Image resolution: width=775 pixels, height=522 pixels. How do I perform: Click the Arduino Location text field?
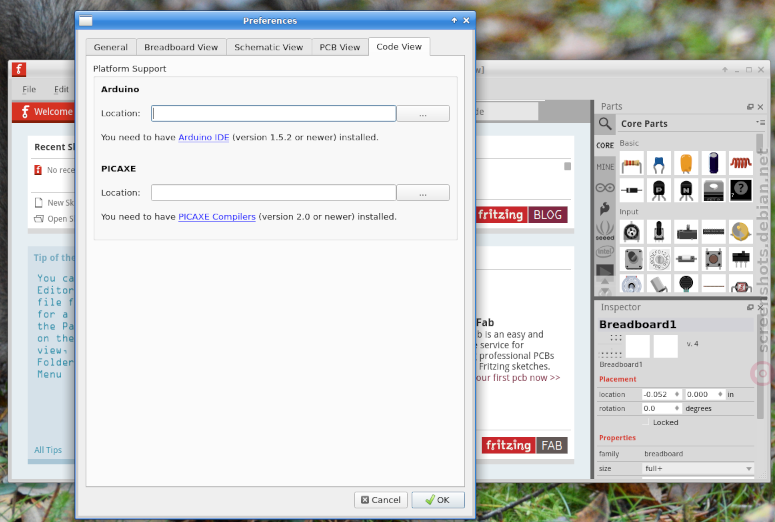coord(274,113)
